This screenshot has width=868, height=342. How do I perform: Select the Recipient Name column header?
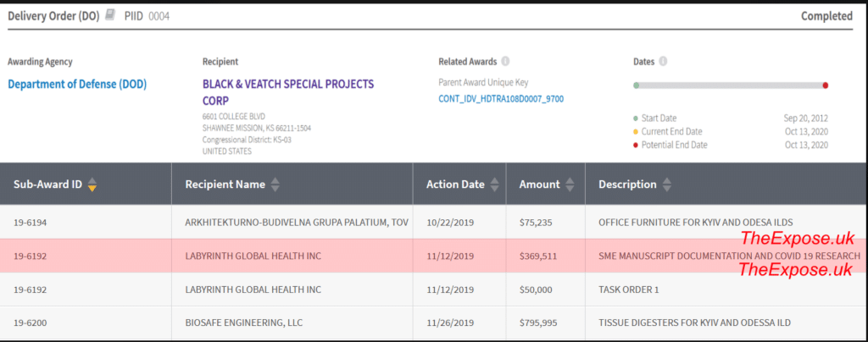pos(292,185)
